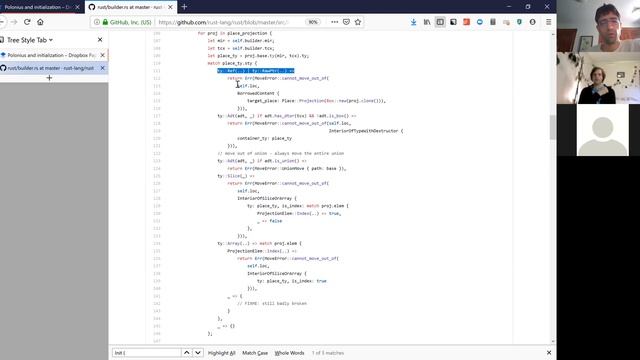Close Polonius tab in the sidebar
640x360 pixels.
(102, 55)
